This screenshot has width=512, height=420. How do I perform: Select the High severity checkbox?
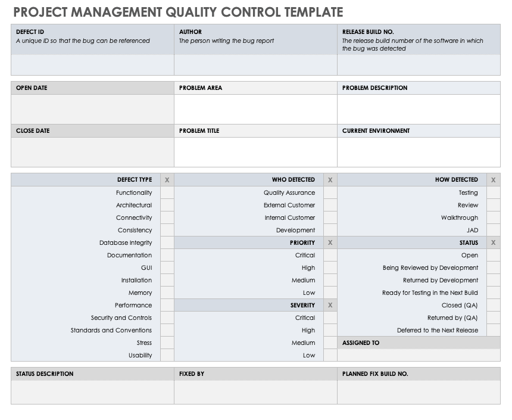[330, 330]
